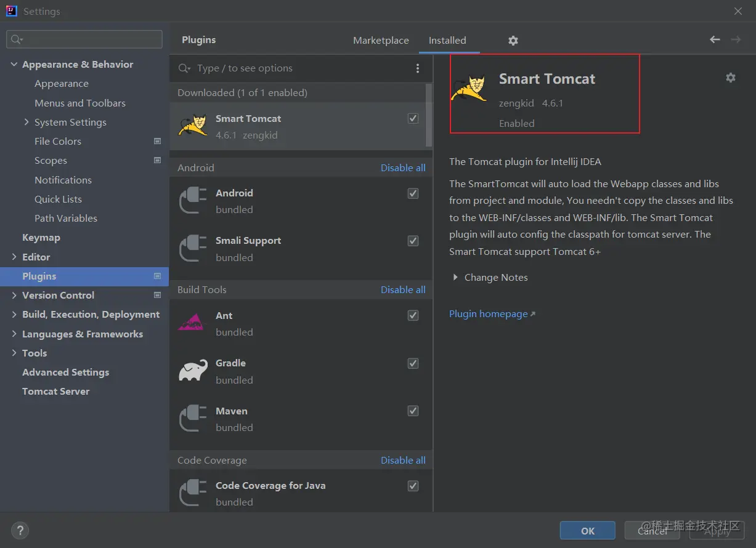Open the Plugin homepage link
The width and height of the screenshot is (756, 548).
click(x=492, y=314)
